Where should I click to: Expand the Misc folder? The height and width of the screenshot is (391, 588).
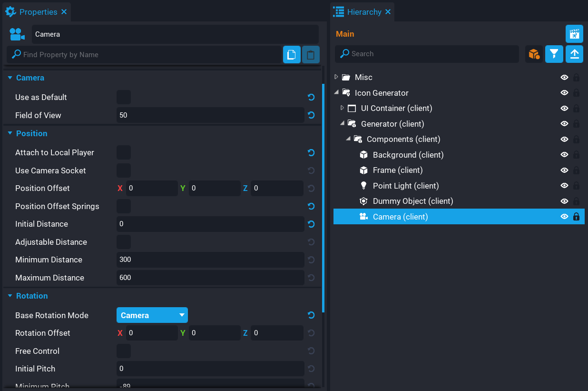336,77
